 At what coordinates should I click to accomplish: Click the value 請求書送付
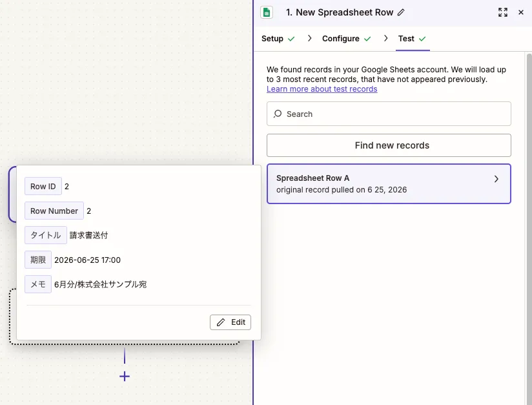[88, 235]
